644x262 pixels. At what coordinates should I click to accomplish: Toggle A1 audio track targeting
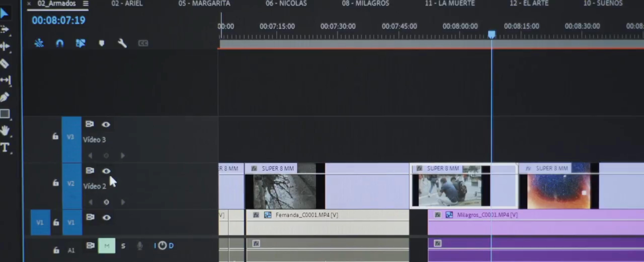click(71, 250)
